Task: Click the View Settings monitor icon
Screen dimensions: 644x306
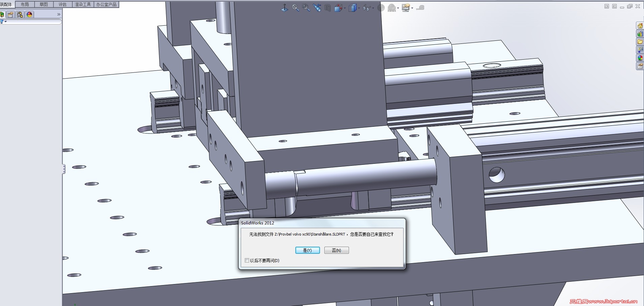Action: pos(406,8)
